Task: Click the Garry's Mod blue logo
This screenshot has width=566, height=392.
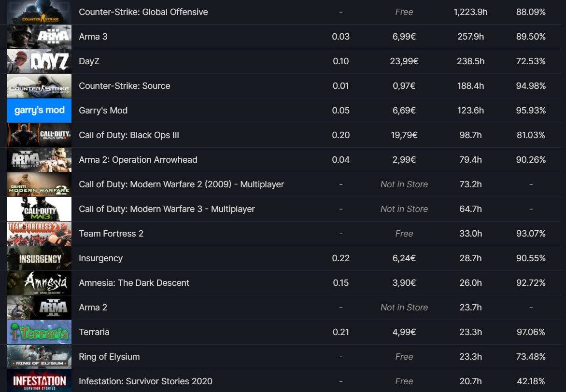Action: click(x=39, y=111)
